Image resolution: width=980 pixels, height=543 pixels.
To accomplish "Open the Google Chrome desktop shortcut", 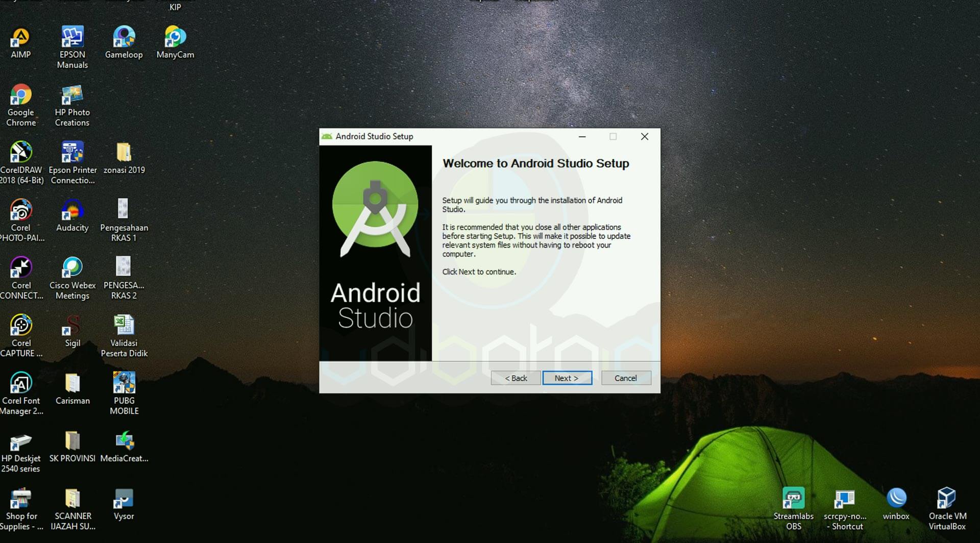I will pyautogui.click(x=21, y=105).
